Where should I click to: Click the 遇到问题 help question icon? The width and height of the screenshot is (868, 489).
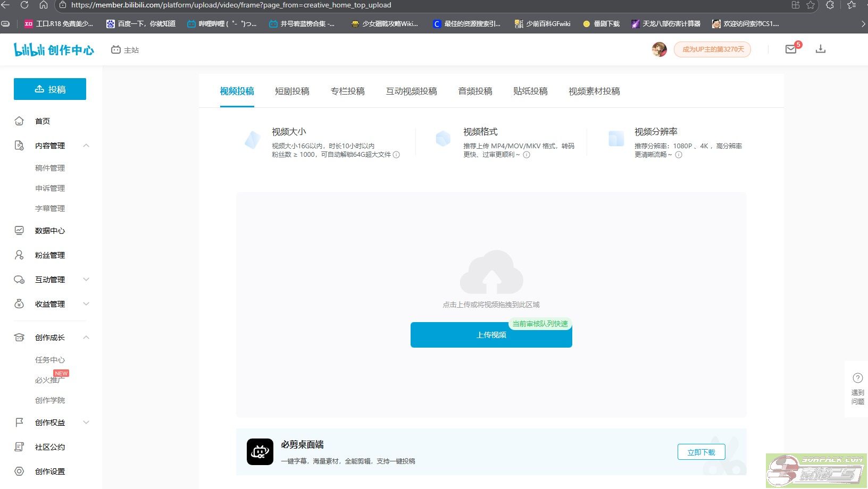click(857, 378)
